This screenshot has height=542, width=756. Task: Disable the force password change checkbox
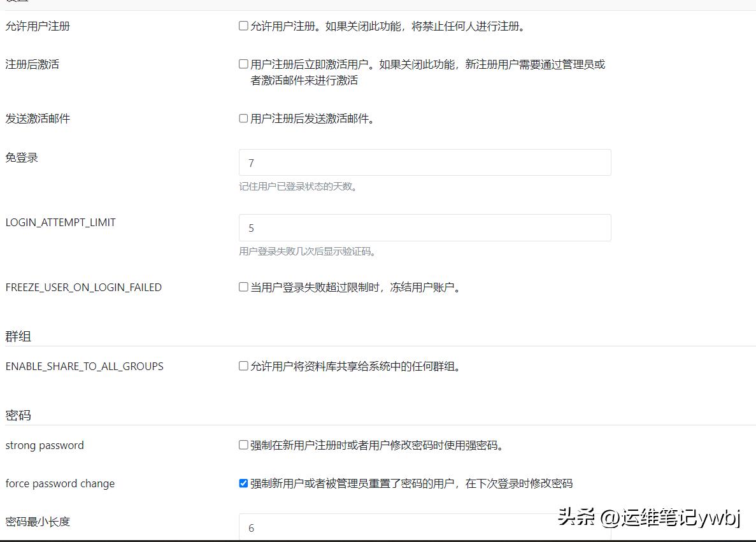(x=243, y=482)
